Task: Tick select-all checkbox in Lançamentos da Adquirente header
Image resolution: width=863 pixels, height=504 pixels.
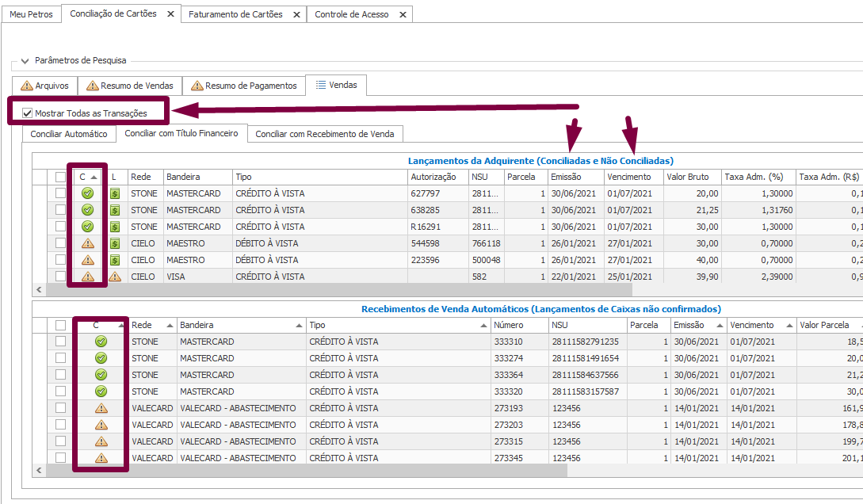Action: coord(60,177)
